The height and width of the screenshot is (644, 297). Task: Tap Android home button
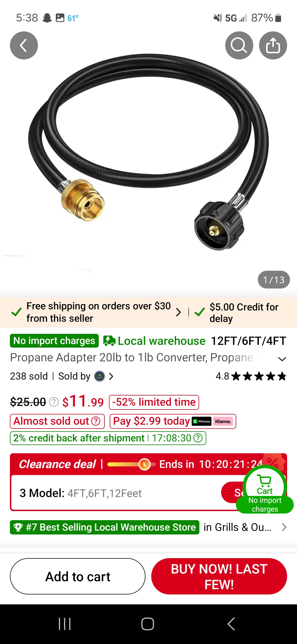point(148,624)
